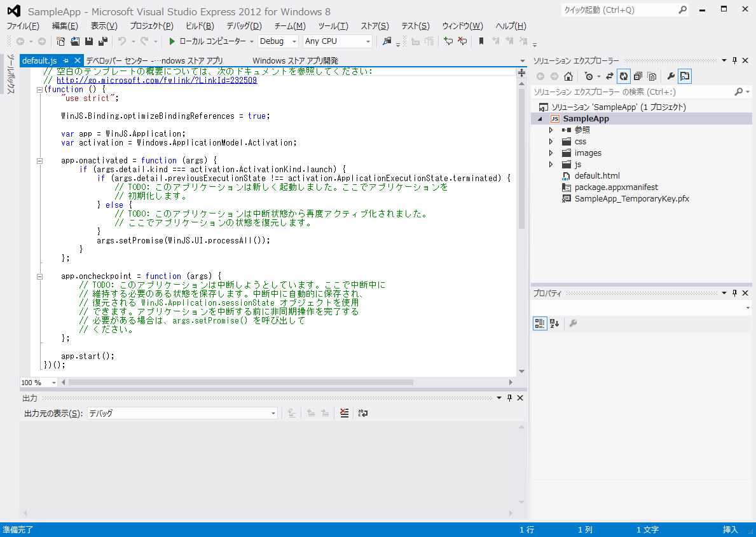Image resolution: width=756 pixels, height=537 pixels.
Task: Open the ヘルプ(H) menu
Action: (x=511, y=26)
